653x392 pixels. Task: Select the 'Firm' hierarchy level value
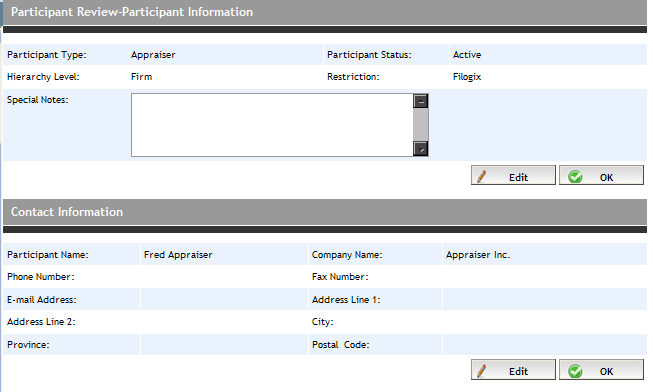(142, 77)
